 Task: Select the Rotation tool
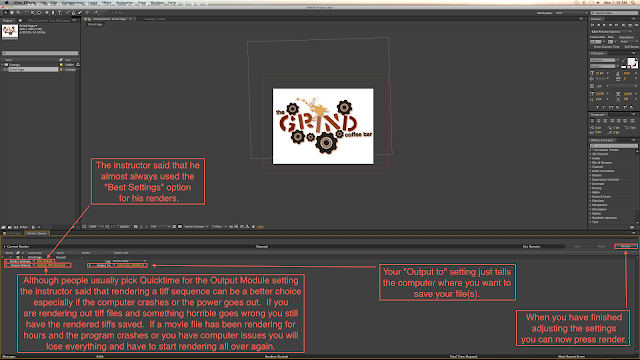27,13
